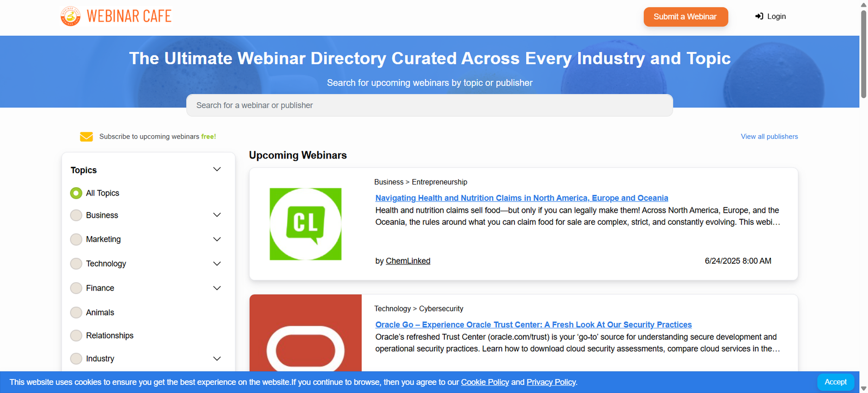Image resolution: width=868 pixels, height=393 pixels.
Task: Click the scrollbar down arrow
Action: point(864,389)
